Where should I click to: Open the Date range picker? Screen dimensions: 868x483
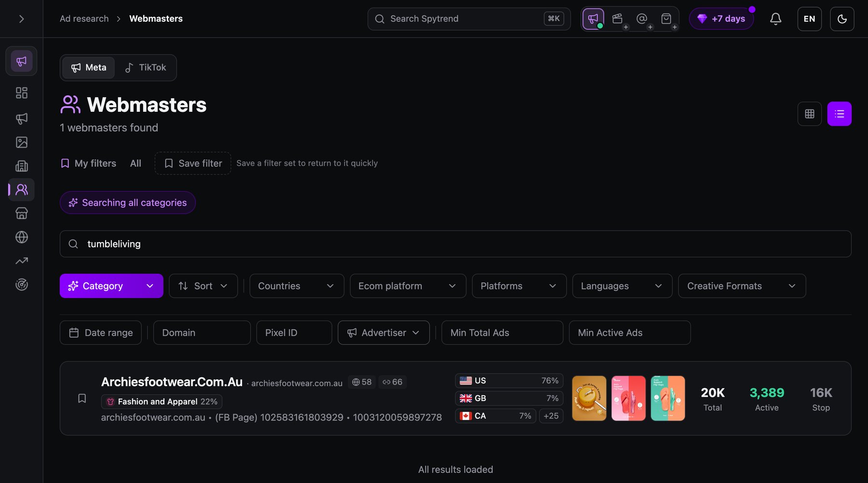point(101,333)
